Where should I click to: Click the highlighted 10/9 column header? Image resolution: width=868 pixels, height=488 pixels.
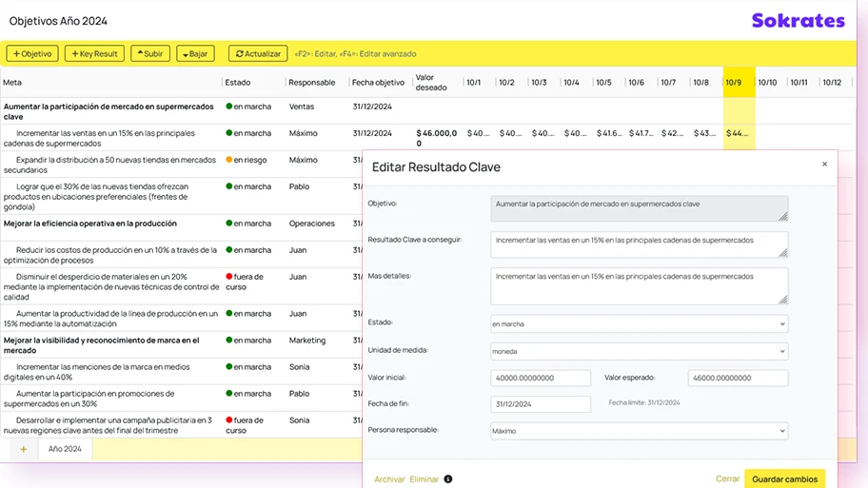click(739, 83)
